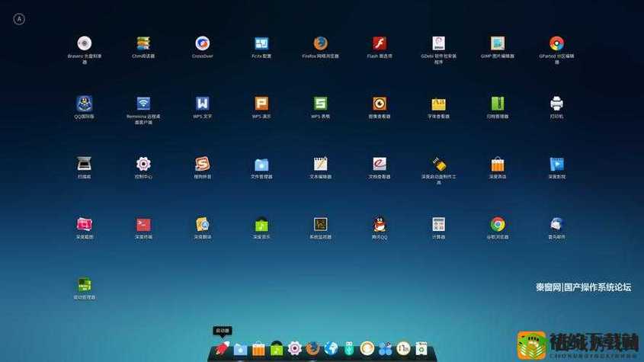Open GParted partition editor
Viewport: 644px width, 362px height.
click(x=556, y=43)
